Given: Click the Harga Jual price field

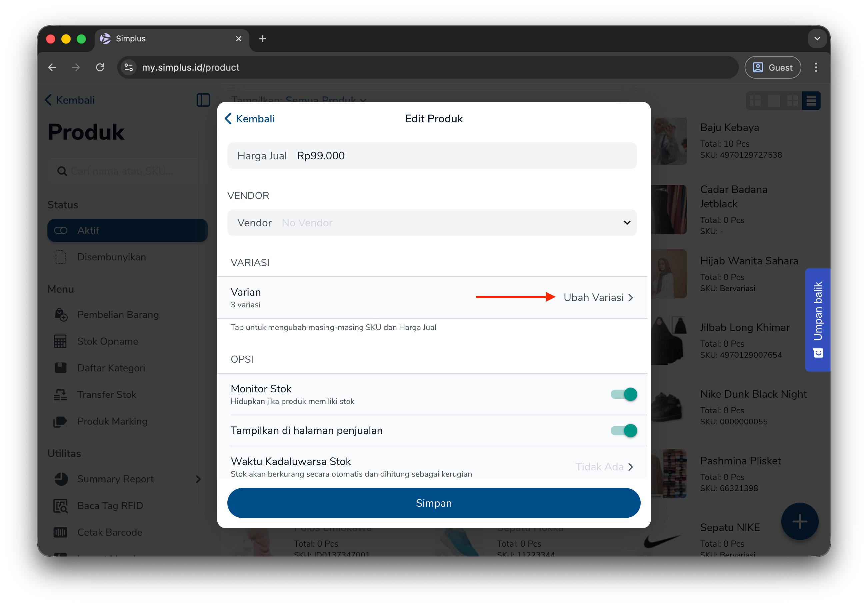Looking at the screenshot, I should (432, 156).
